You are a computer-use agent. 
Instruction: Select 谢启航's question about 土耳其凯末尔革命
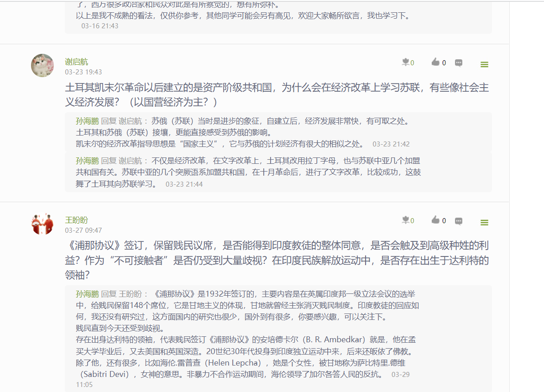(x=277, y=94)
